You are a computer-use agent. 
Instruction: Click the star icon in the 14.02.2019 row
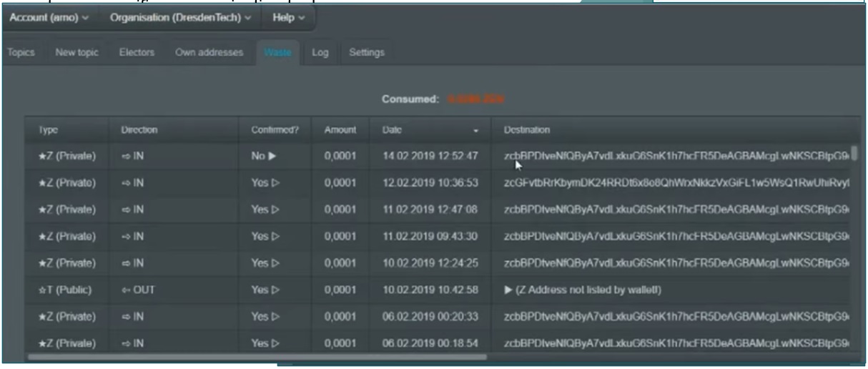(x=42, y=156)
